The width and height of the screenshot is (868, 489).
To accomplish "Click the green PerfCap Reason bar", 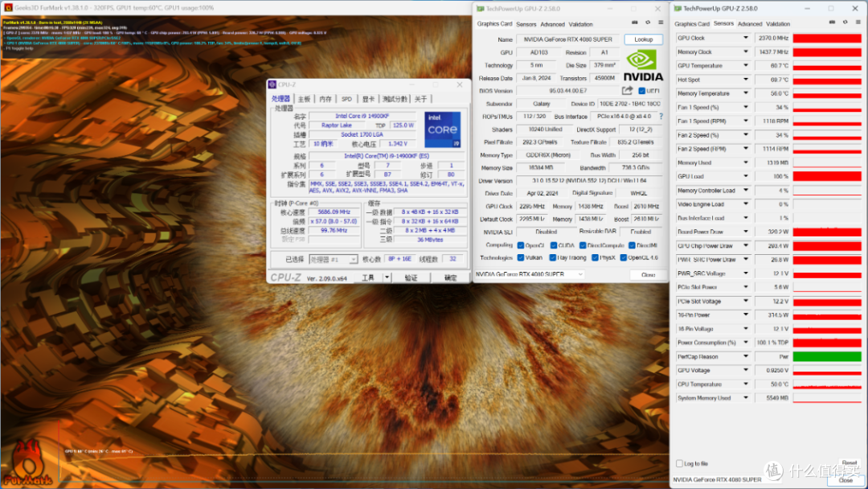I will click(x=827, y=356).
